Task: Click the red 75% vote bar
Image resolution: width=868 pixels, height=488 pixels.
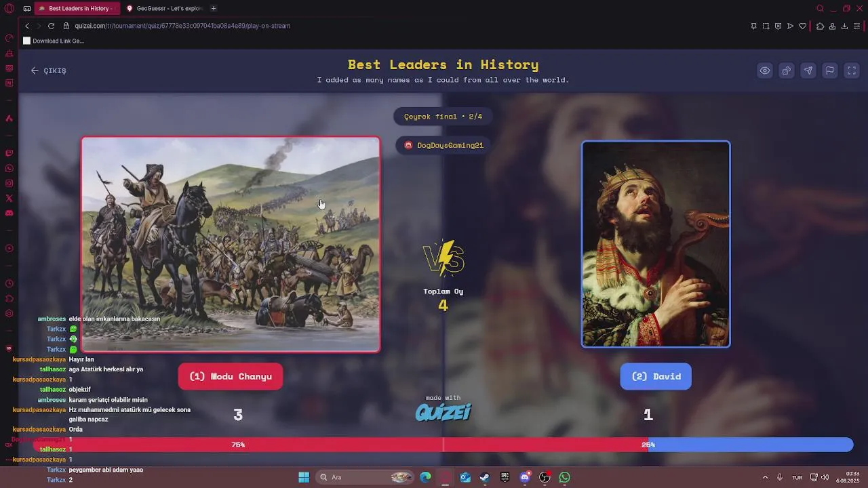Action: (x=340, y=445)
